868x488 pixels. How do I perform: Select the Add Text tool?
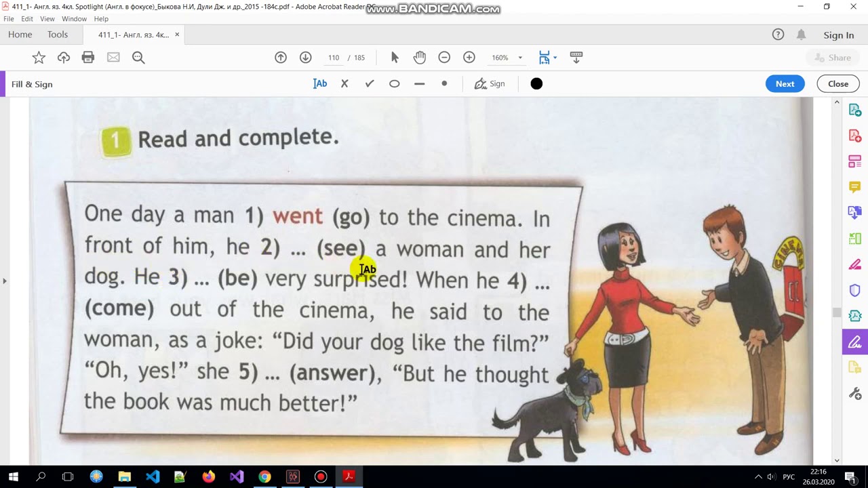pyautogui.click(x=320, y=84)
